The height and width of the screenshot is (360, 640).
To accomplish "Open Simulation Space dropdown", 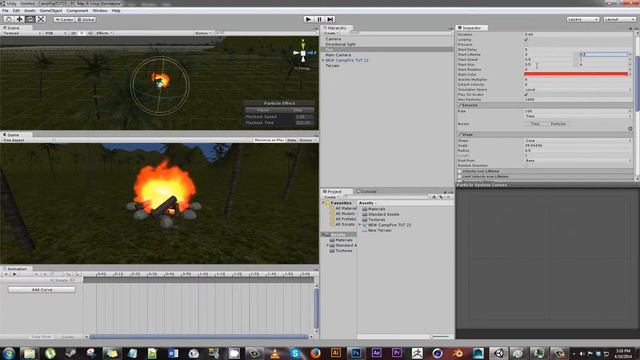I will 578,89.
